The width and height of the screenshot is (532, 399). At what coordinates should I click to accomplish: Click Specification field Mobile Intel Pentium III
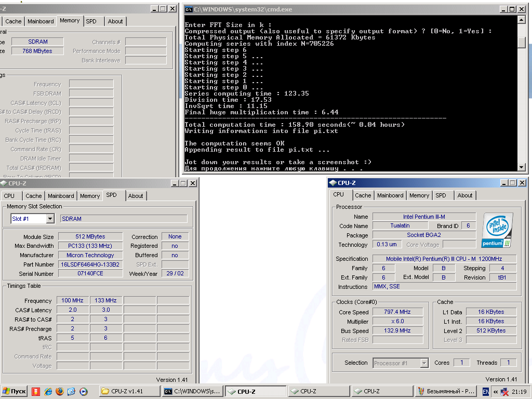coord(445,259)
